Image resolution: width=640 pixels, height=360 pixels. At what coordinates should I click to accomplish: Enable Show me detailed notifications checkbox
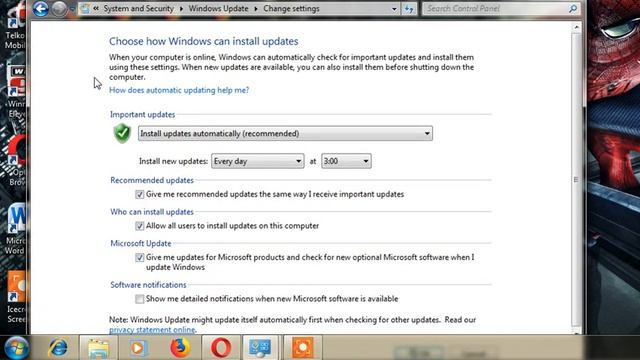click(140, 299)
